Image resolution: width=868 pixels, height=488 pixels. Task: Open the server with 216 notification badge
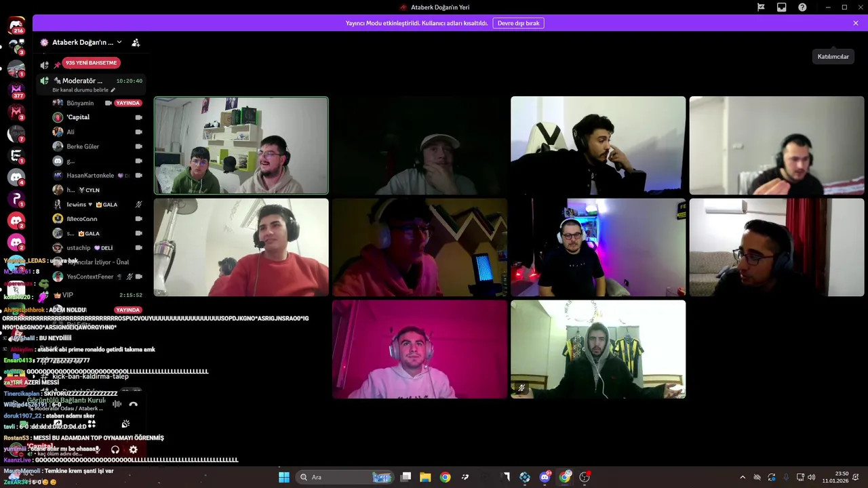point(16,26)
